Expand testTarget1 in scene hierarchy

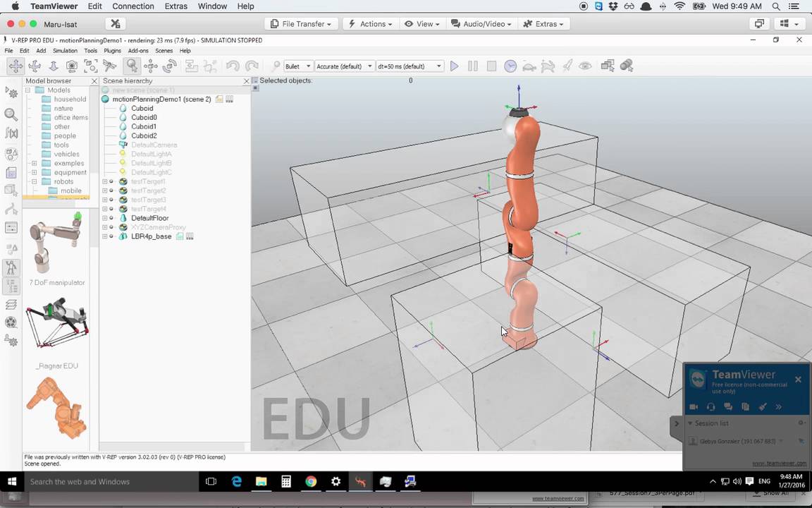[x=104, y=181]
